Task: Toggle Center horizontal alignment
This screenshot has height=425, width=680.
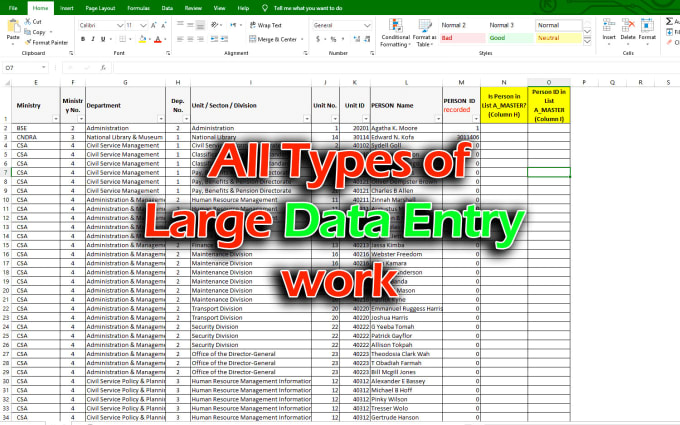Action: pos(190,39)
